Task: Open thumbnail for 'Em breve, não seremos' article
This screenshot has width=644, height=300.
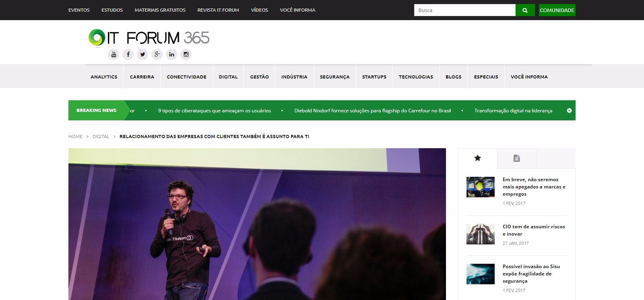Action: 481,187
